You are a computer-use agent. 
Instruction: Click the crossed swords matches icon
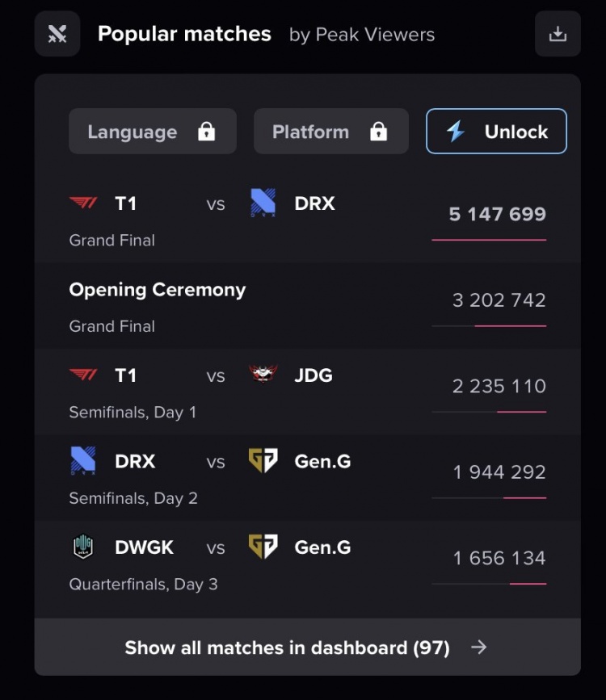click(x=57, y=34)
